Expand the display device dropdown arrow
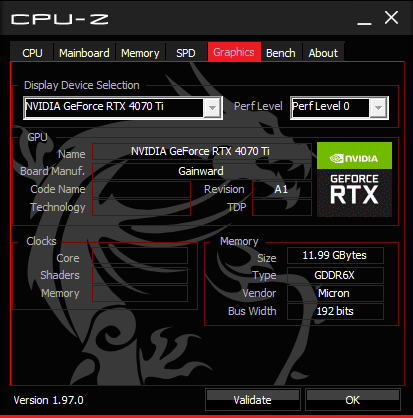413x418 pixels. point(212,108)
